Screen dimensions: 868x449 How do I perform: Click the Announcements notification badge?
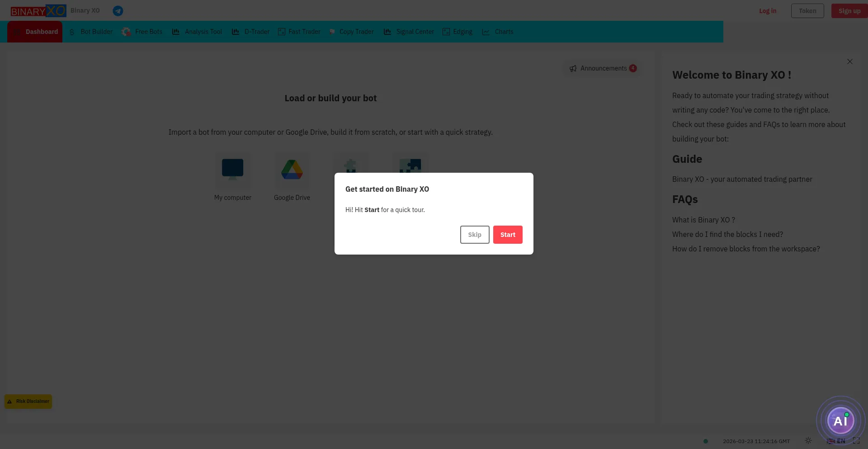click(x=633, y=68)
